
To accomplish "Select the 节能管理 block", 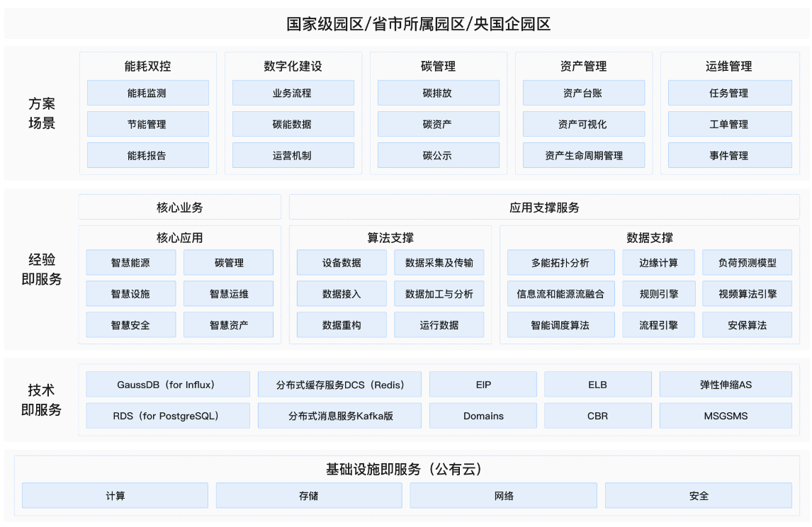I will click(x=147, y=124).
